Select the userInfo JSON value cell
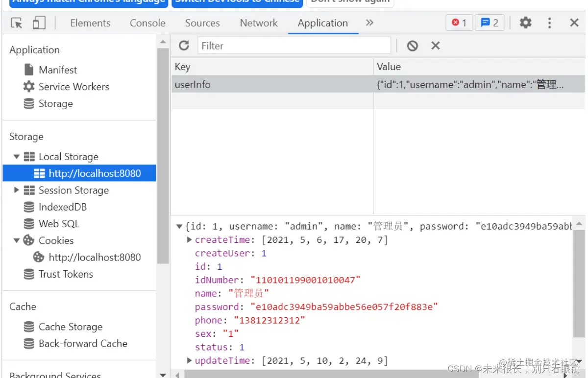This screenshot has height=378, width=588. 479,84
